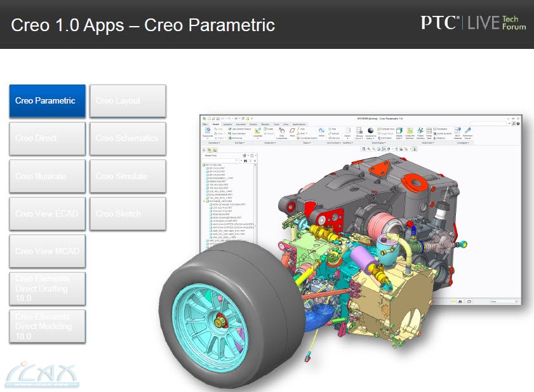
Task: Open the Creo Simulate tile
Action: point(128,176)
